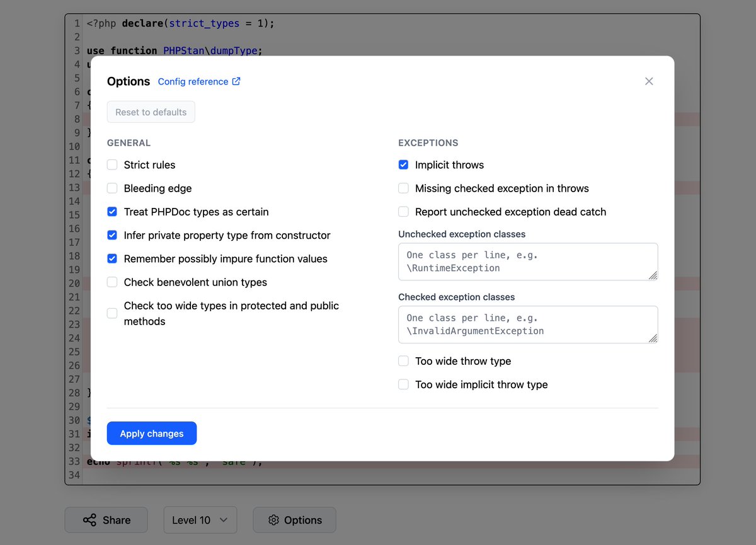Viewport: 756px width, 545px height.
Task: Click the Strict rules label text
Action: click(x=149, y=164)
